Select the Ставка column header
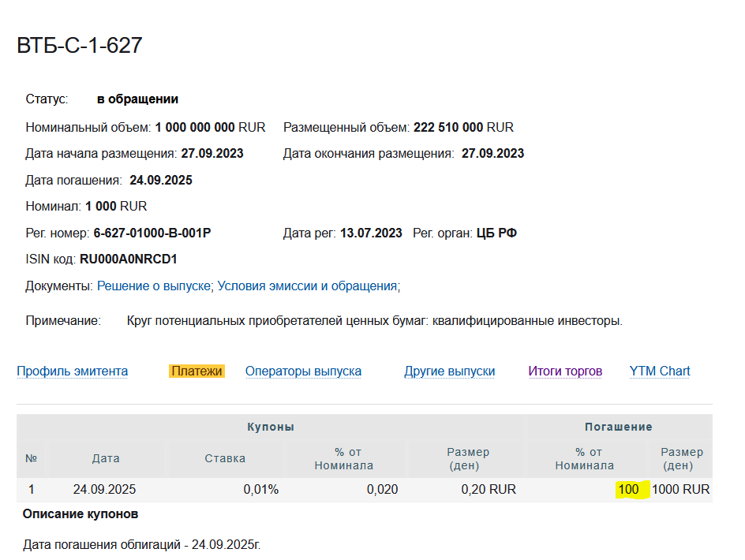 click(225, 458)
